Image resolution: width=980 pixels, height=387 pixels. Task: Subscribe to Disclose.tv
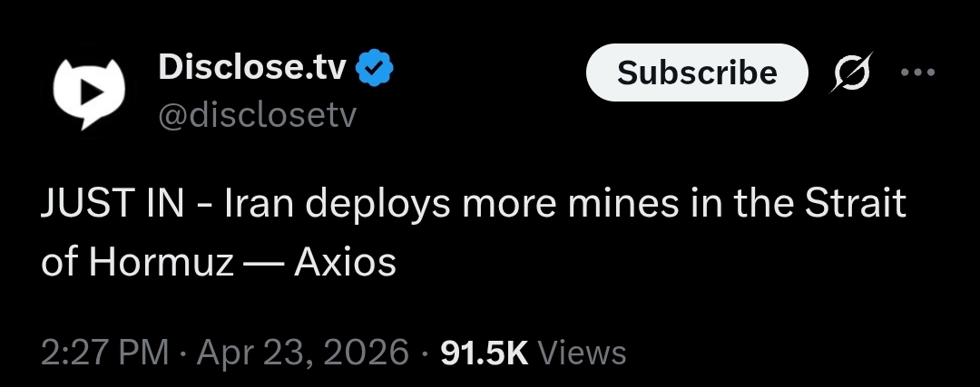697,73
